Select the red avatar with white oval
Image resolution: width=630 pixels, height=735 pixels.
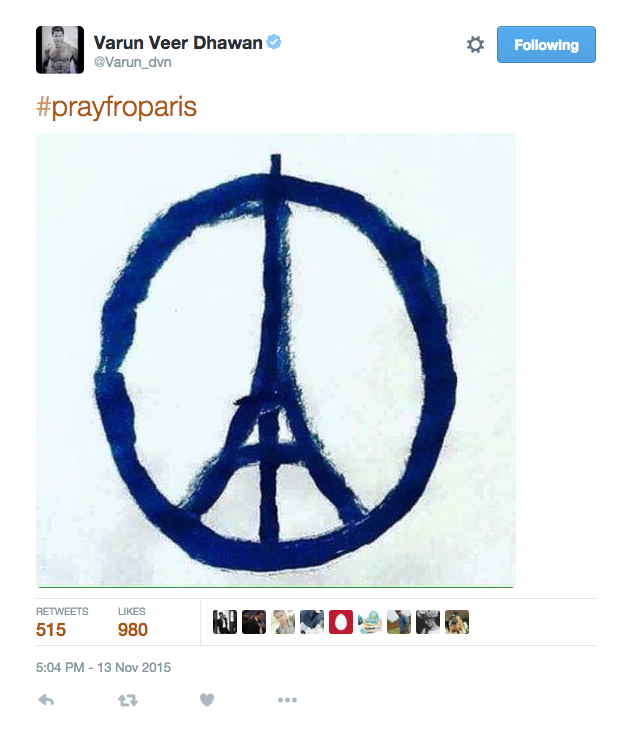pyautogui.click(x=341, y=622)
